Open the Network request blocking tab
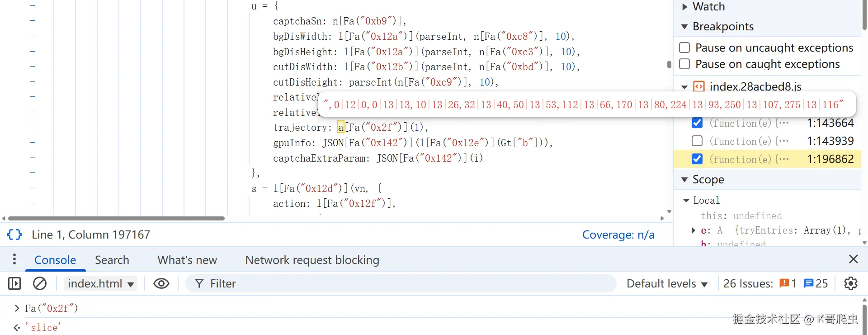This screenshot has width=868, height=335. [312, 260]
